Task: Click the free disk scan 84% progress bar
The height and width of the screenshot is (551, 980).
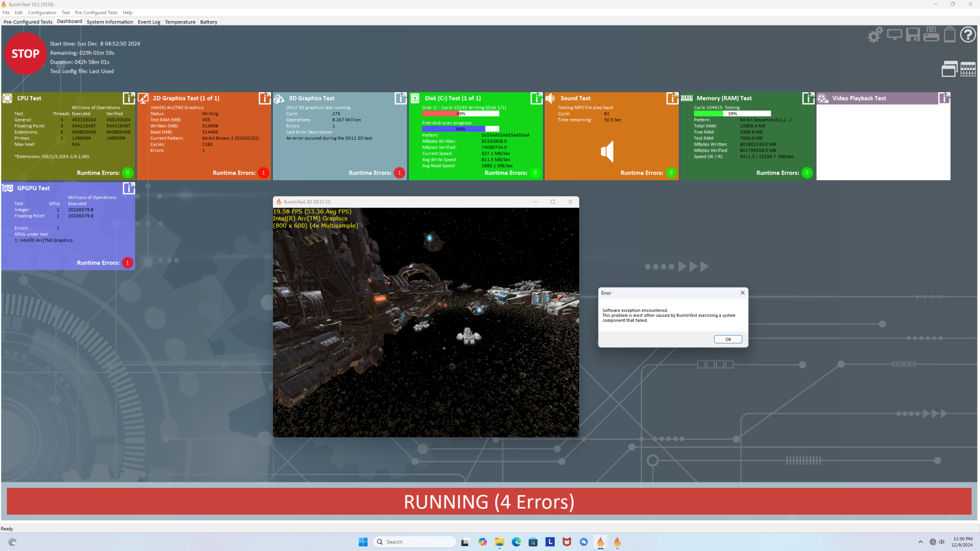Action: 461,129
